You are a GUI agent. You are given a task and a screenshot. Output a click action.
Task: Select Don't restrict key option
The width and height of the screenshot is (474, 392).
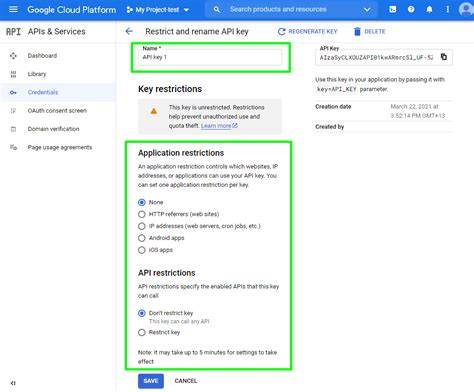142,313
